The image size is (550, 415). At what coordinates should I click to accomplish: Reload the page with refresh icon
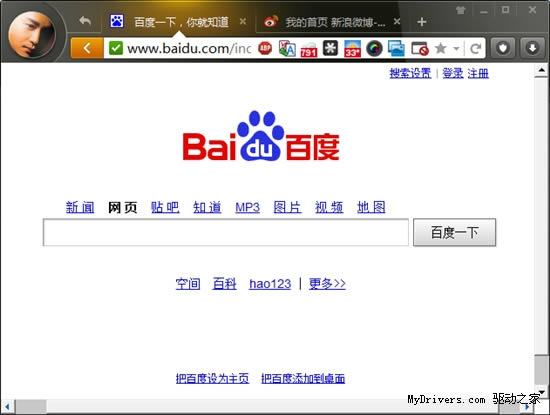[x=476, y=48]
